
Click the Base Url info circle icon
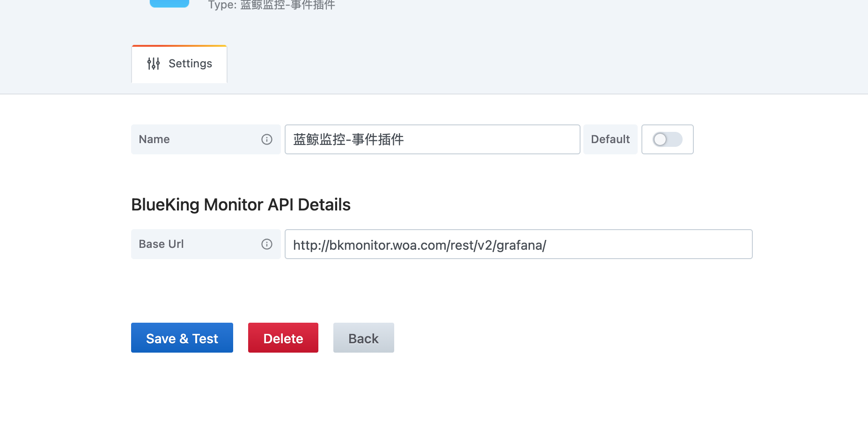(267, 244)
